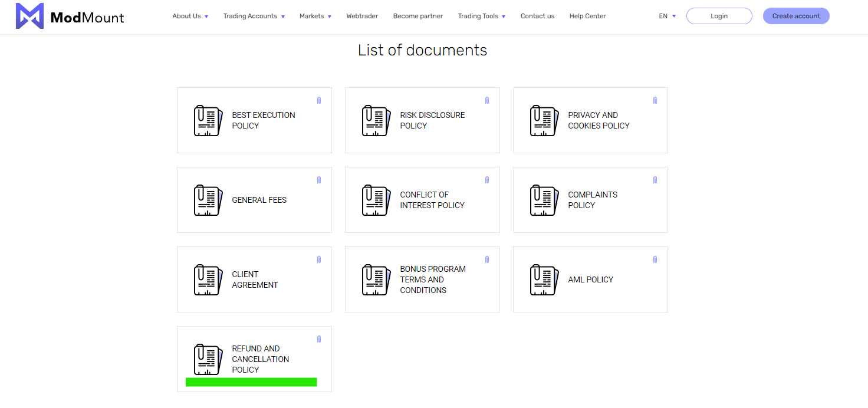Click the General Fees document icon
This screenshot has height=408, width=868.
(209, 200)
